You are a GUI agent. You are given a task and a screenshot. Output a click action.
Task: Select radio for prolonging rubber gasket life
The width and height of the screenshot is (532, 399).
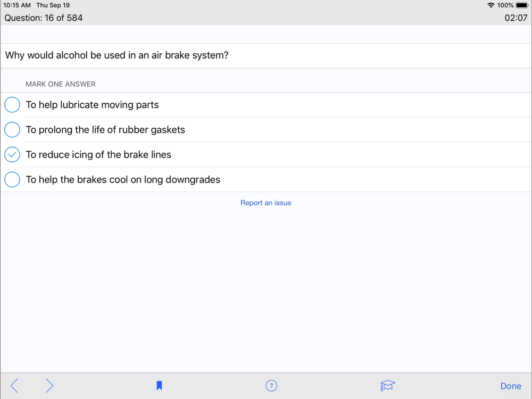tap(12, 130)
